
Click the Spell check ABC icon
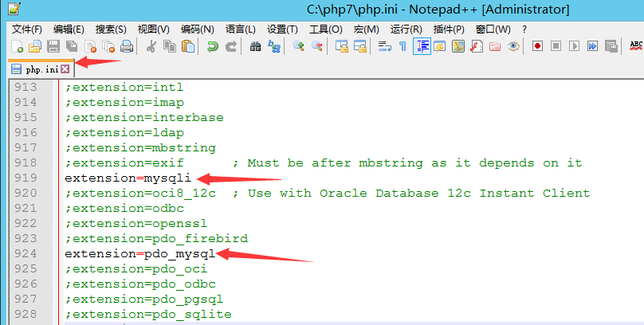636,47
